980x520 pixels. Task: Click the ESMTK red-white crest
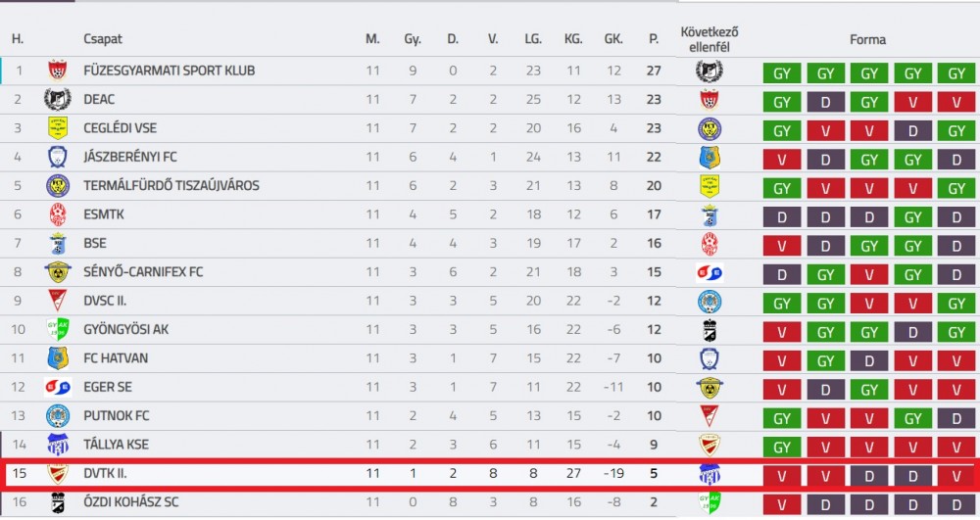(58, 214)
